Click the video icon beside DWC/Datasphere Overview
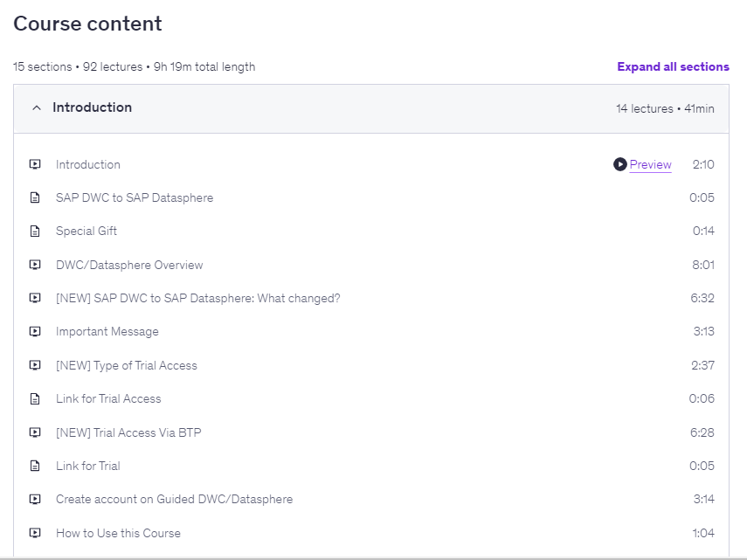This screenshot has width=747, height=560. (35, 265)
